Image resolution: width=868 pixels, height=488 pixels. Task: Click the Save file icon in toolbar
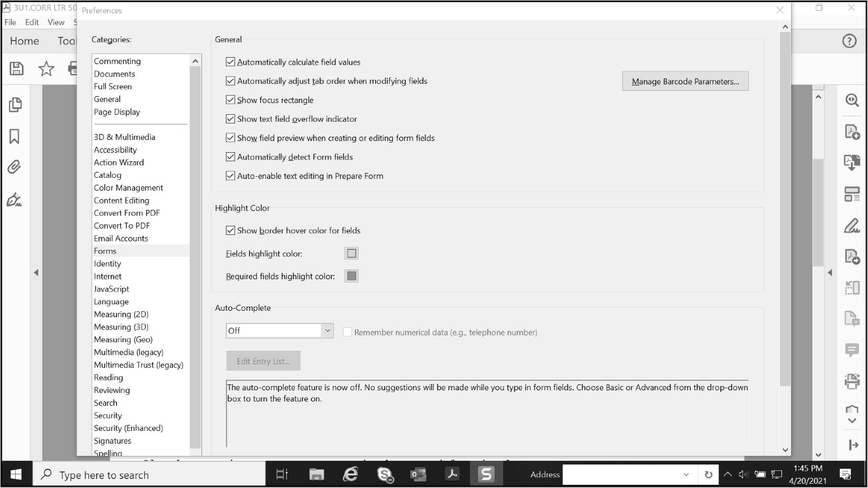(x=17, y=68)
